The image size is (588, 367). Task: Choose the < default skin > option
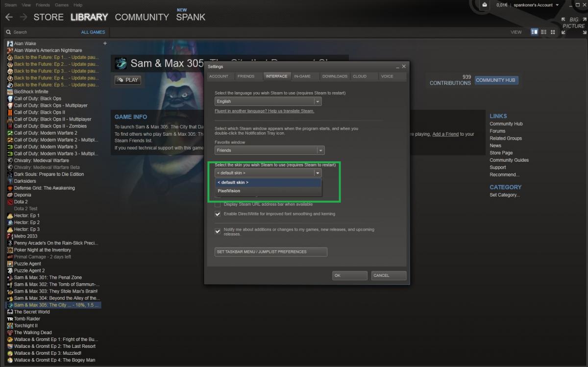[268, 182]
